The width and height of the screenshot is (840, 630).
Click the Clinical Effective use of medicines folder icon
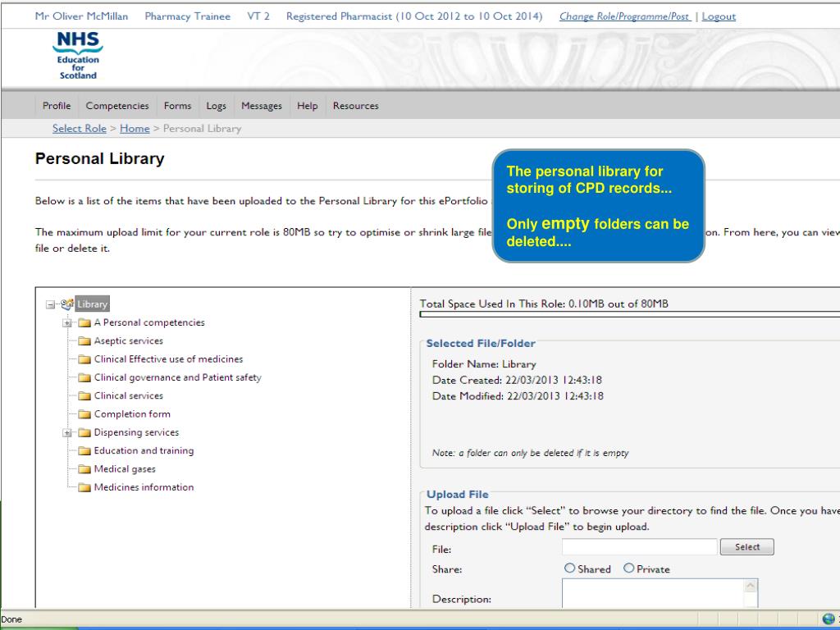84,359
